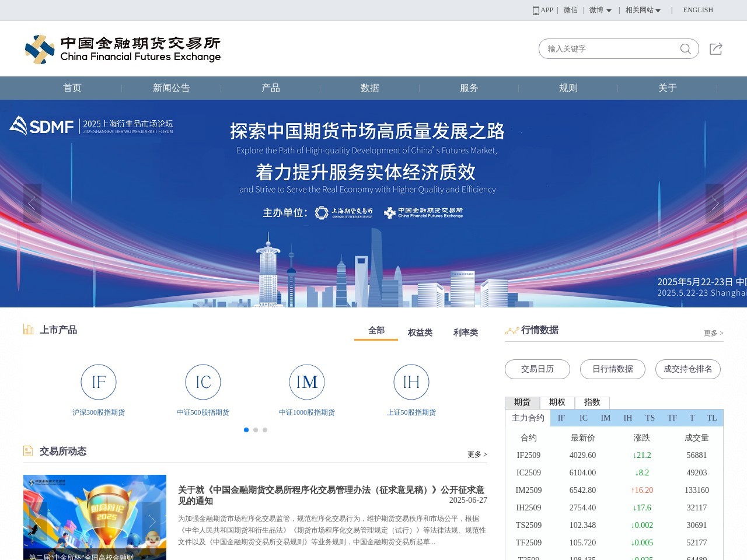Open the IM 中证1000股指期货 product icon

[306, 382]
